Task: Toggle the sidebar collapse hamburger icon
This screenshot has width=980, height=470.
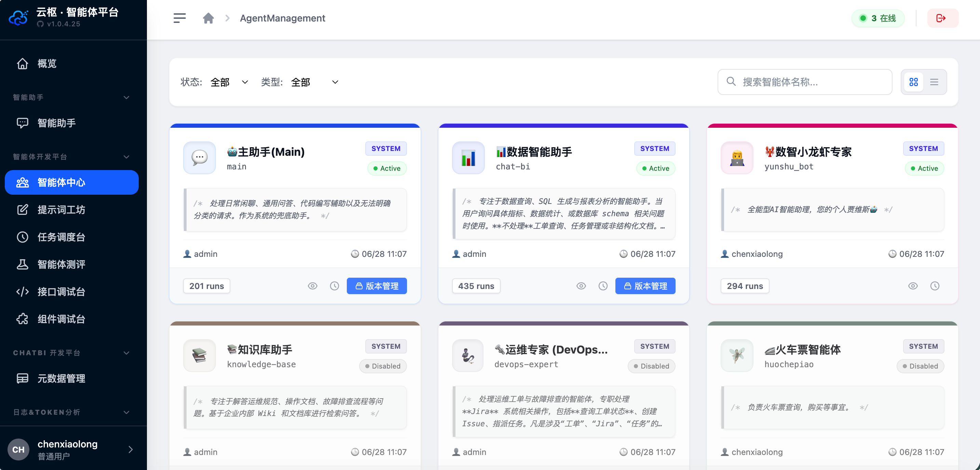Action: tap(180, 18)
